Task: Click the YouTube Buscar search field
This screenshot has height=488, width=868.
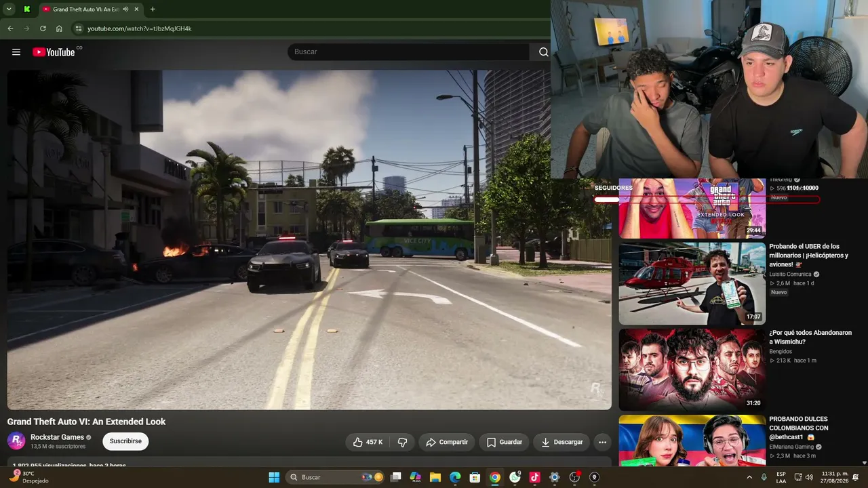Action: [x=408, y=52]
